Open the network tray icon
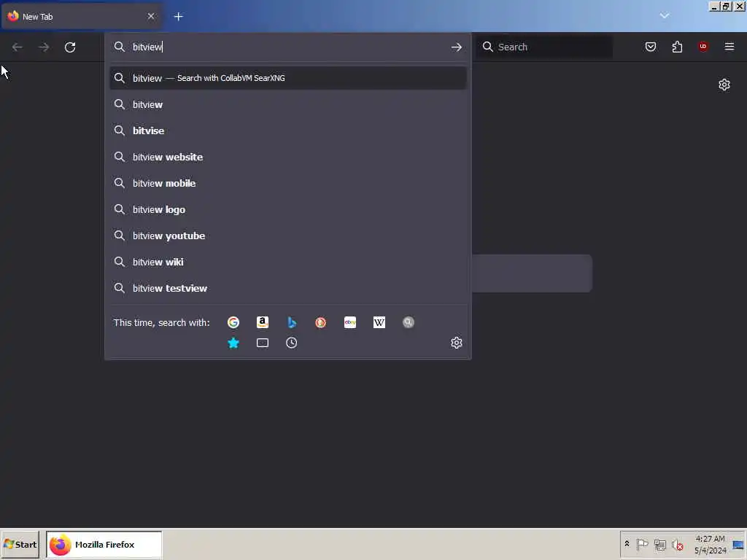This screenshot has width=747, height=560. 659,544
